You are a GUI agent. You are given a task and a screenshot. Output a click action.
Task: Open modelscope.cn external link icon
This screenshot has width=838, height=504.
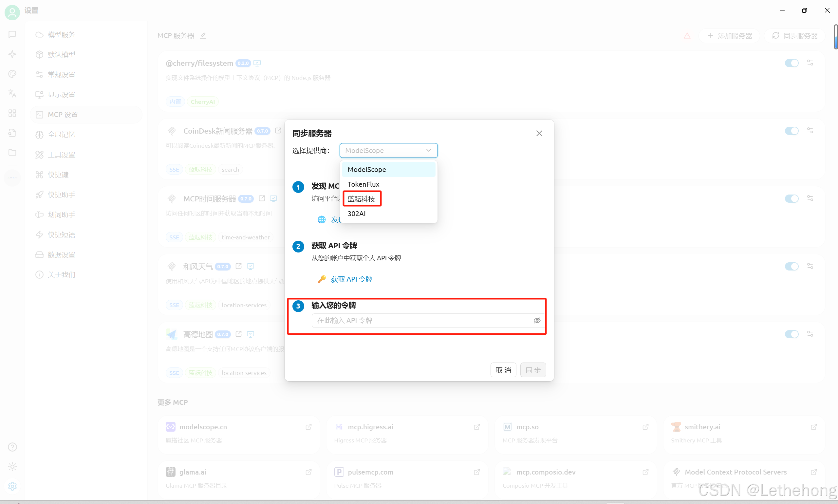308,427
